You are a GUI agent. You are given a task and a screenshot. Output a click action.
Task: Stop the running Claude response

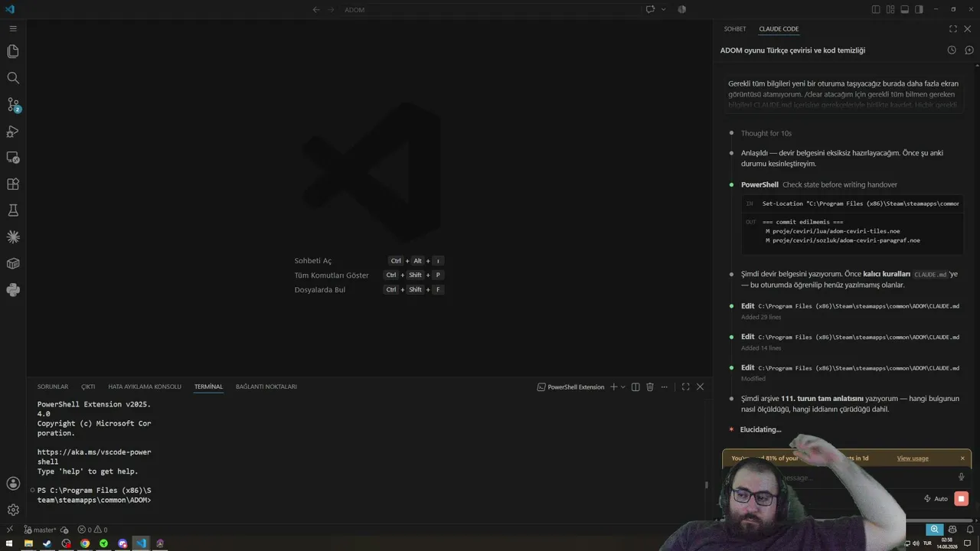(x=962, y=499)
